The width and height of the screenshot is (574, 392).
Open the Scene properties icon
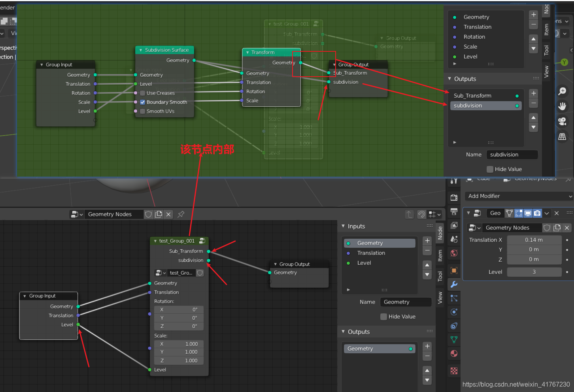tap(454, 239)
